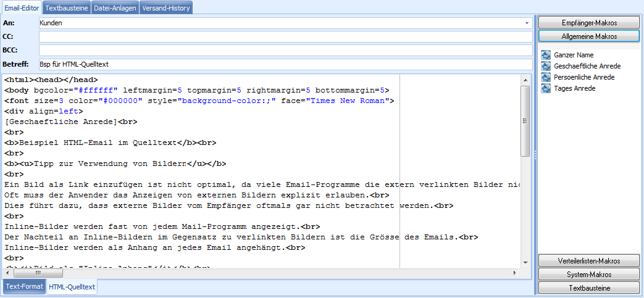Switch to Text-Format view tab

[25, 286]
